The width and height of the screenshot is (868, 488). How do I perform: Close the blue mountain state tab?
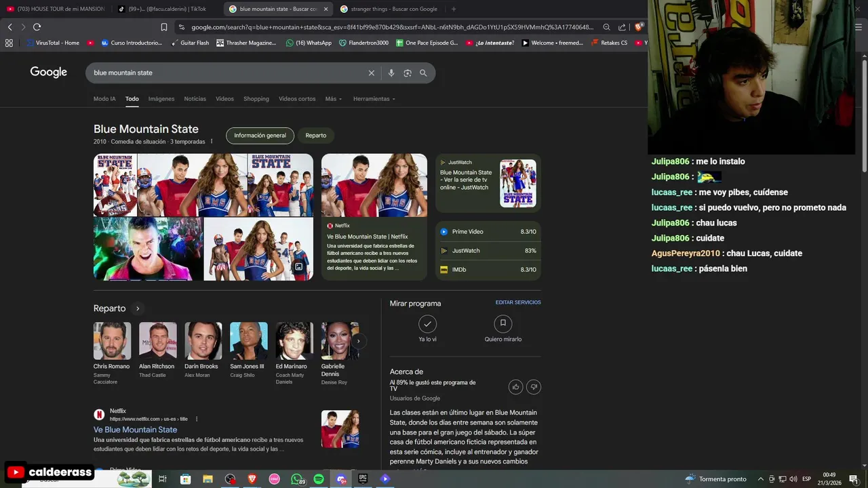click(325, 9)
